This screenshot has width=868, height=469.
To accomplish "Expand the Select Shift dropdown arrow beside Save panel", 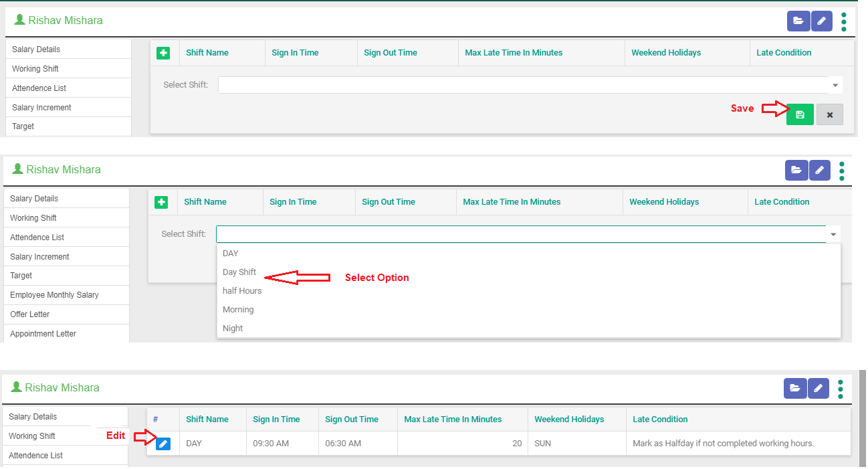I will pos(835,85).
